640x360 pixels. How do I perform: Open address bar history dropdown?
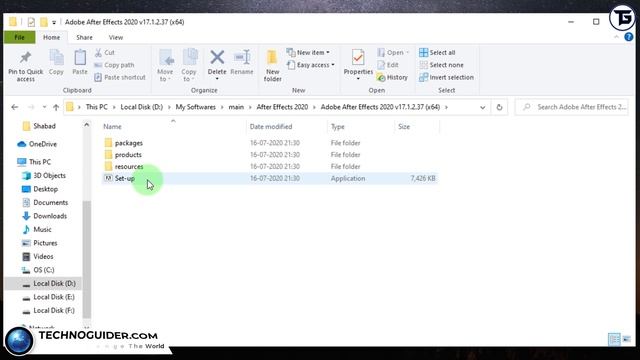(x=482, y=107)
